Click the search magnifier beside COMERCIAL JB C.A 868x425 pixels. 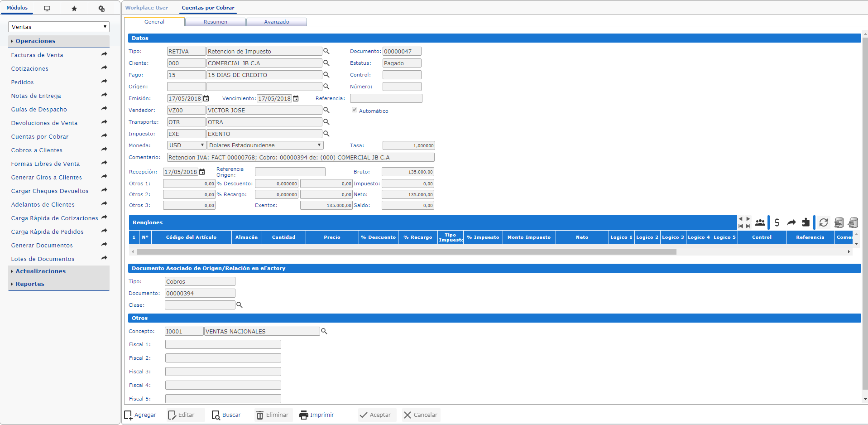coord(326,63)
